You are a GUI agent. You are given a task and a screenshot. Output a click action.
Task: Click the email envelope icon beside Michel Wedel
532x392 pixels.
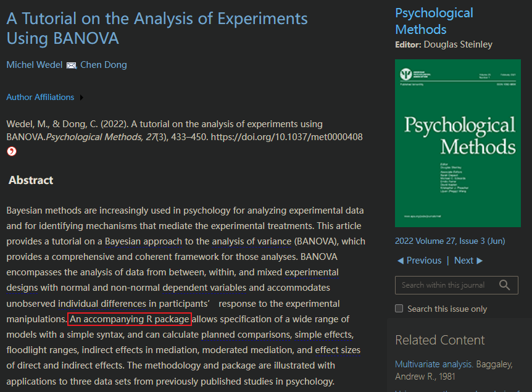[x=71, y=65]
